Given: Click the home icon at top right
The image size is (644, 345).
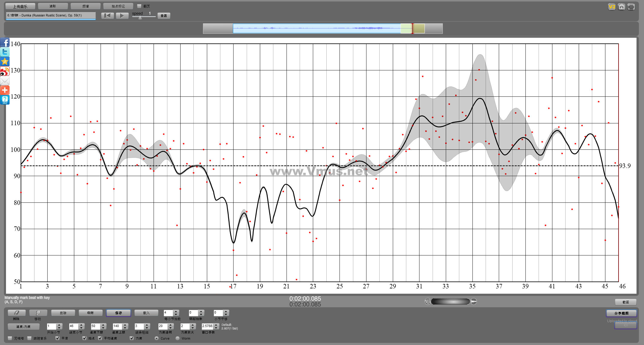Looking at the screenshot, I should (x=622, y=7).
